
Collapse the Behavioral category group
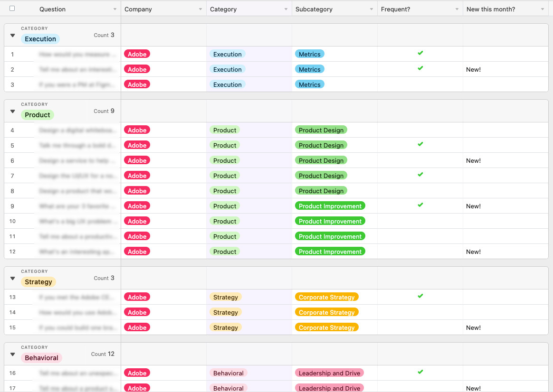point(13,355)
